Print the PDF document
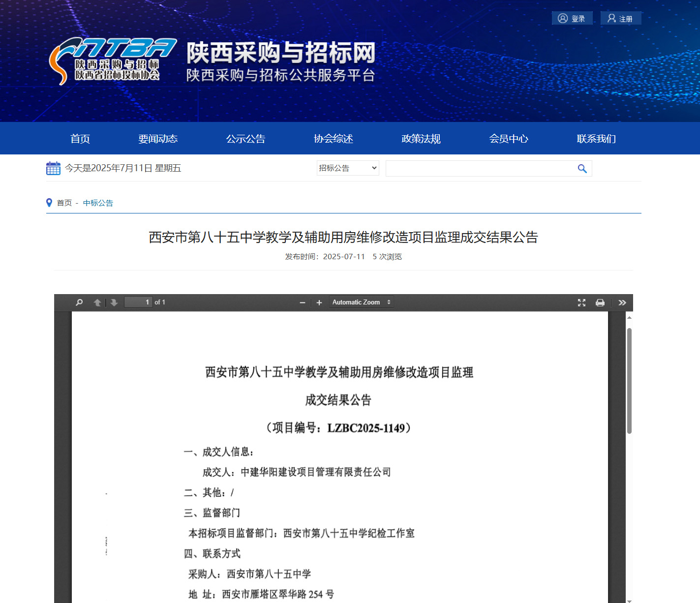This screenshot has width=700, height=603. coord(600,302)
